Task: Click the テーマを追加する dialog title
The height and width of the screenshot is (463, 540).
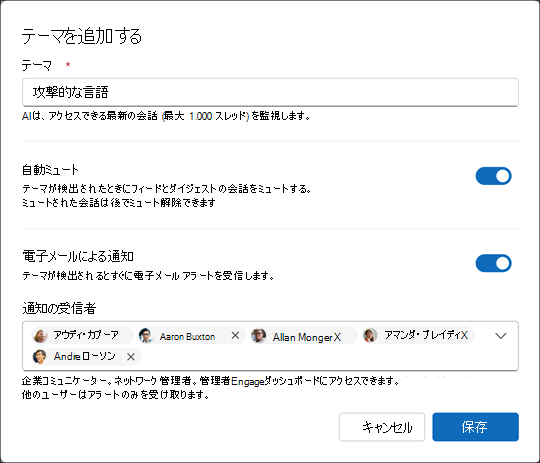Action: click(x=82, y=36)
